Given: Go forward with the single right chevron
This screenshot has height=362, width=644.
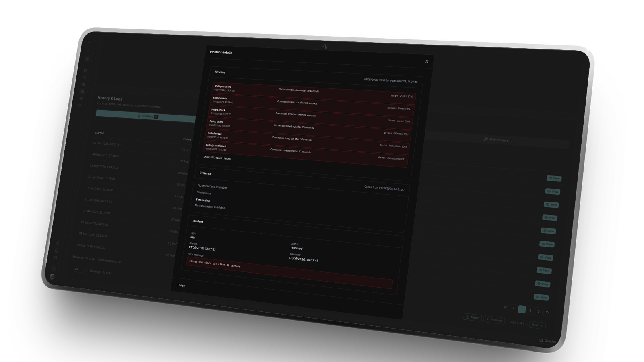Looking at the screenshot, I should (x=539, y=311).
